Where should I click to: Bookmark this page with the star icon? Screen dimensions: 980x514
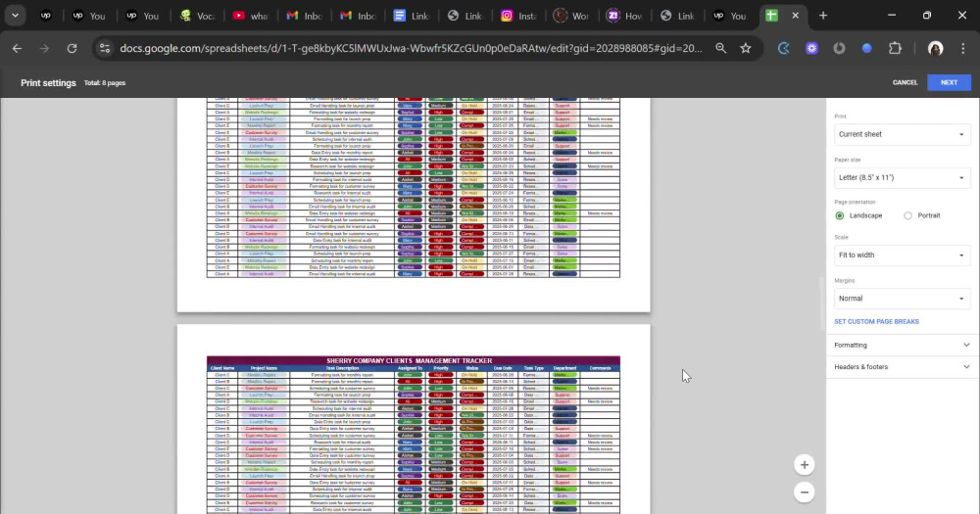pyautogui.click(x=746, y=48)
